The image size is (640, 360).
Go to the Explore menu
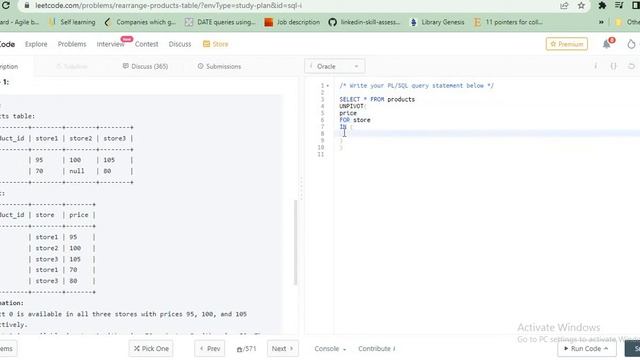(36, 44)
